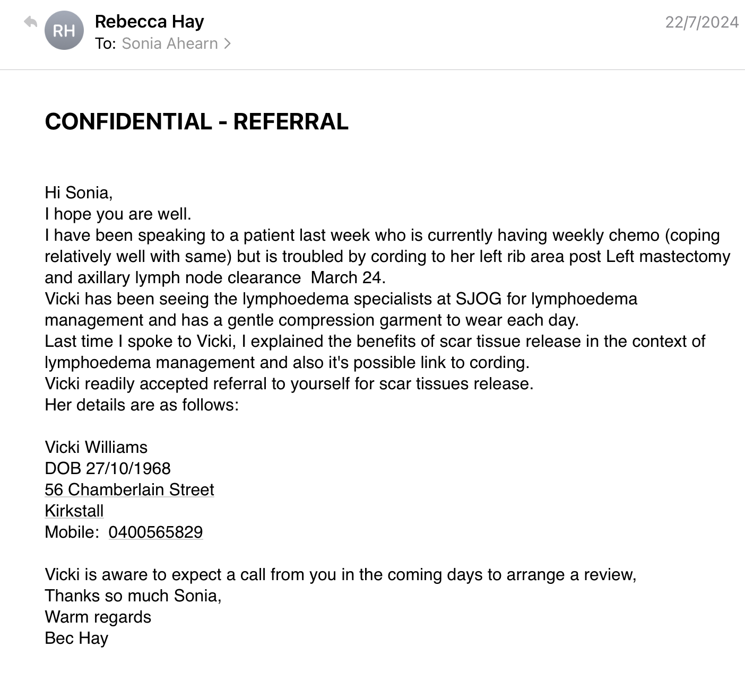The height and width of the screenshot is (700, 745).
Task: Click the patient name Vicki Williams
Action: coord(96,447)
